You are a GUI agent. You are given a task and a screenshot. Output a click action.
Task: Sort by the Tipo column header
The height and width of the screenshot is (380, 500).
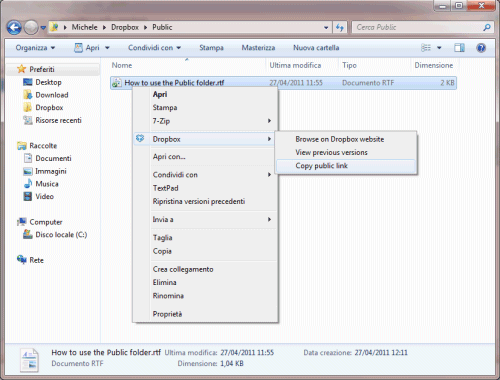(349, 65)
